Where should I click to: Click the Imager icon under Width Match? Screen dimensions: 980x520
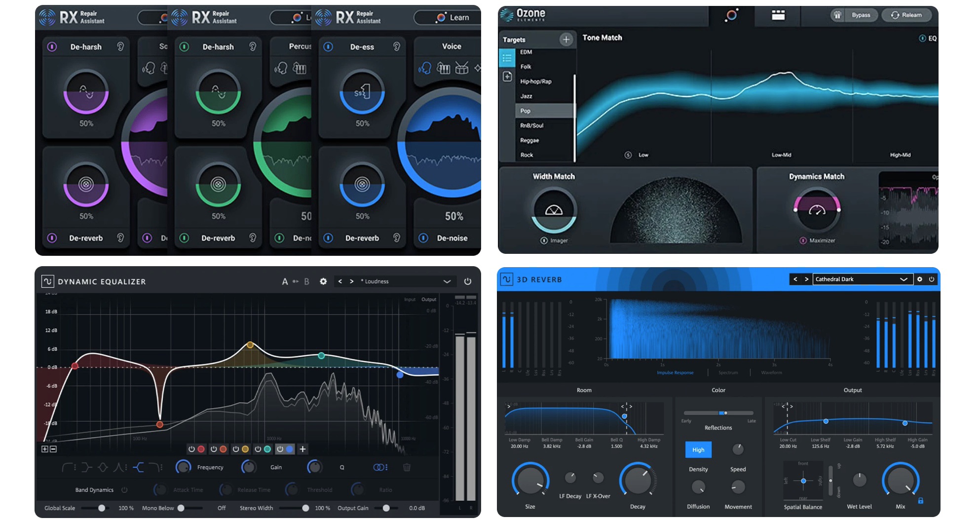click(543, 240)
